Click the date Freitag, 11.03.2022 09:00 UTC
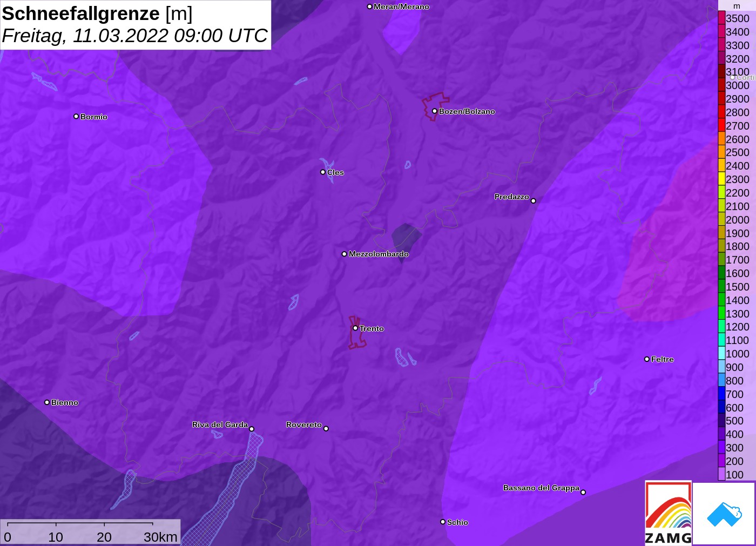This screenshot has width=756, height=546. coord(135,36)
